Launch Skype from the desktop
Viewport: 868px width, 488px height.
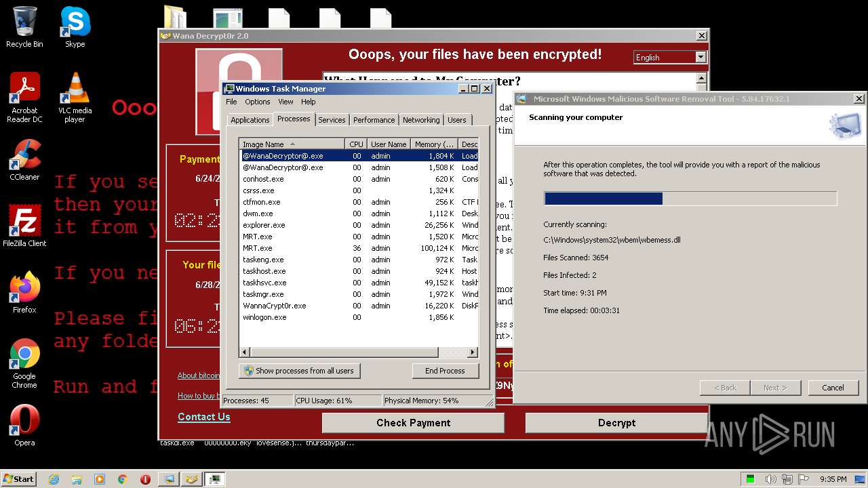75,27
